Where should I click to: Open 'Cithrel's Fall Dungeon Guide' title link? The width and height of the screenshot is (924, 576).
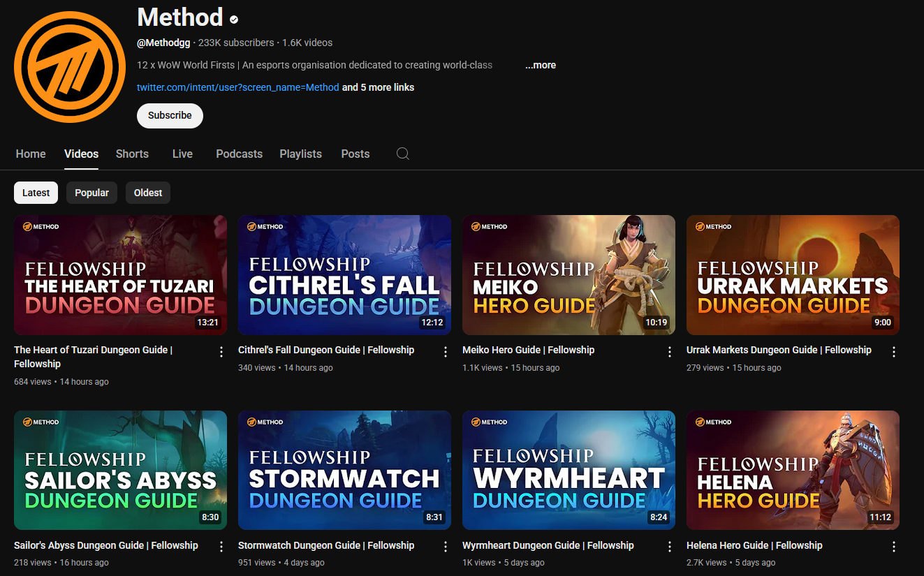(x=326, y=350)
